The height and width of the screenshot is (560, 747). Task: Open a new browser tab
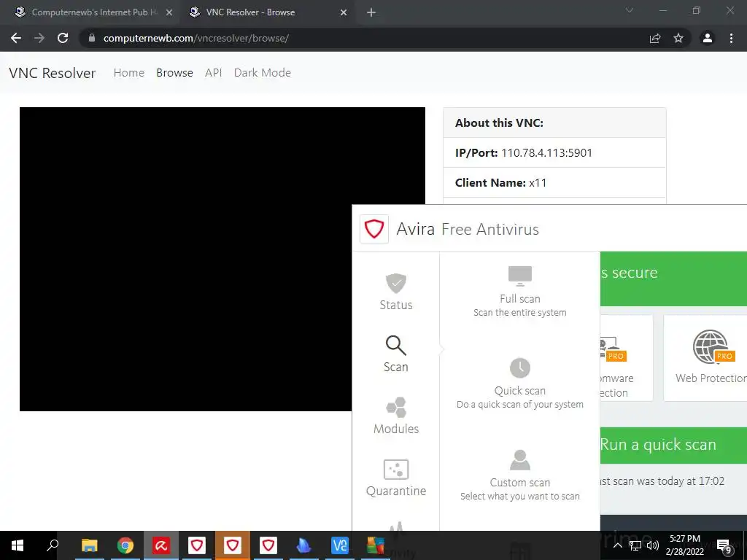pos(371,12)
